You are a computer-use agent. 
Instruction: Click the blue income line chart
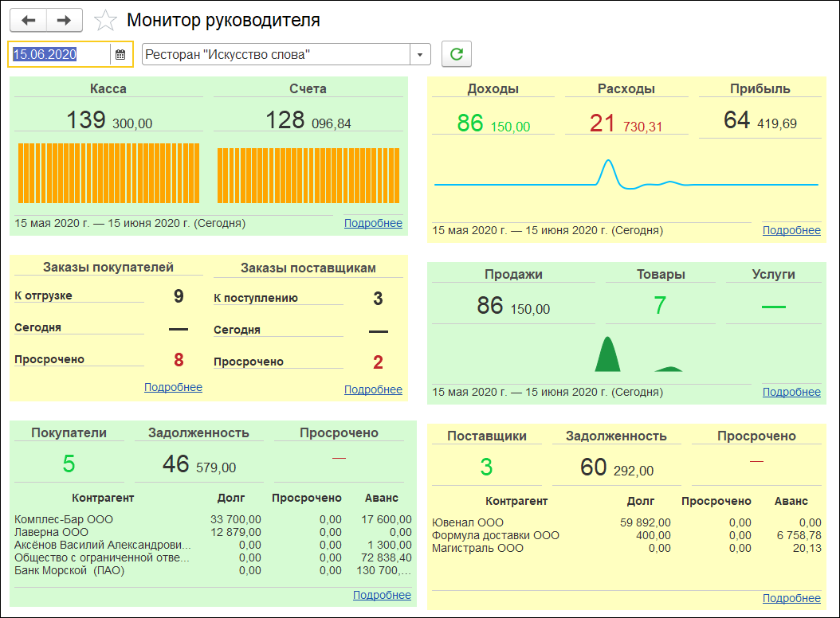tap(626, 179)
